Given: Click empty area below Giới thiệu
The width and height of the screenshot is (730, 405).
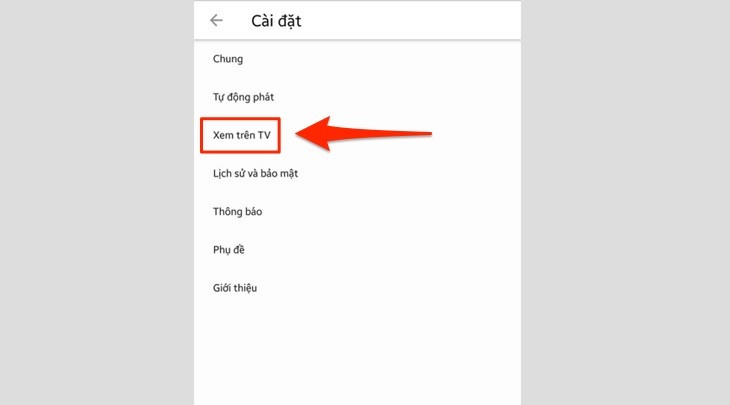Looking at the screenshot, I should tap(357, 354).
